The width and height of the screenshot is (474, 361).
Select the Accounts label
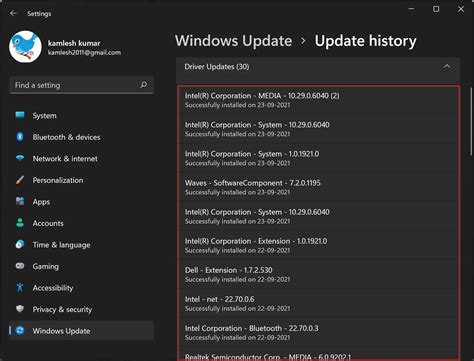[x=48, y=223]
